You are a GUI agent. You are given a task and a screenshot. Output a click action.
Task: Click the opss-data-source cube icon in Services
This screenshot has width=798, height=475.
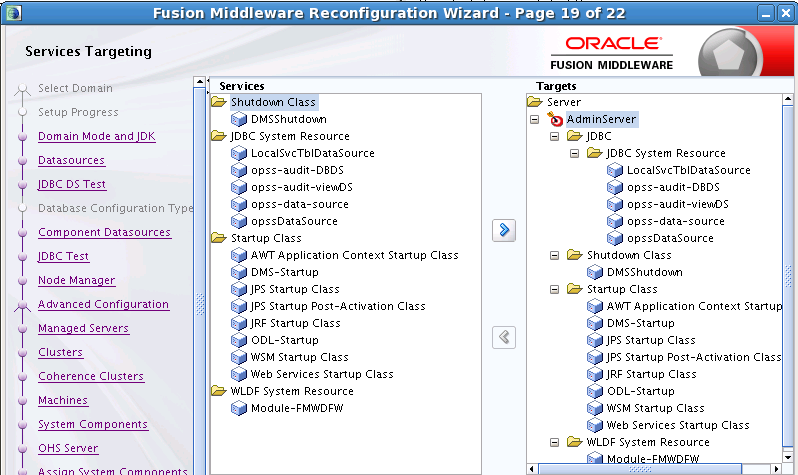239,204
